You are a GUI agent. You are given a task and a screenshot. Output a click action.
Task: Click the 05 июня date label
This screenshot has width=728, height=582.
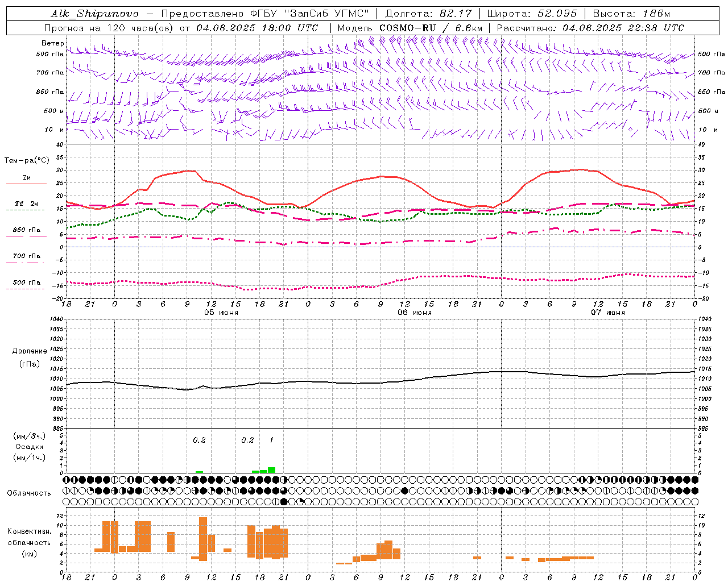(221, 312)
